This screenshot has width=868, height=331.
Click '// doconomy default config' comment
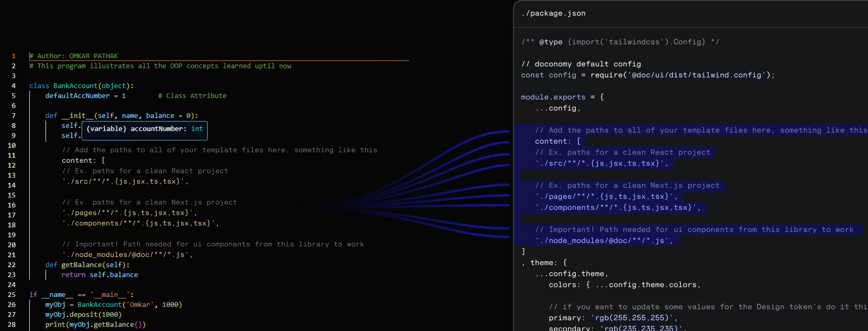[581, 64]
